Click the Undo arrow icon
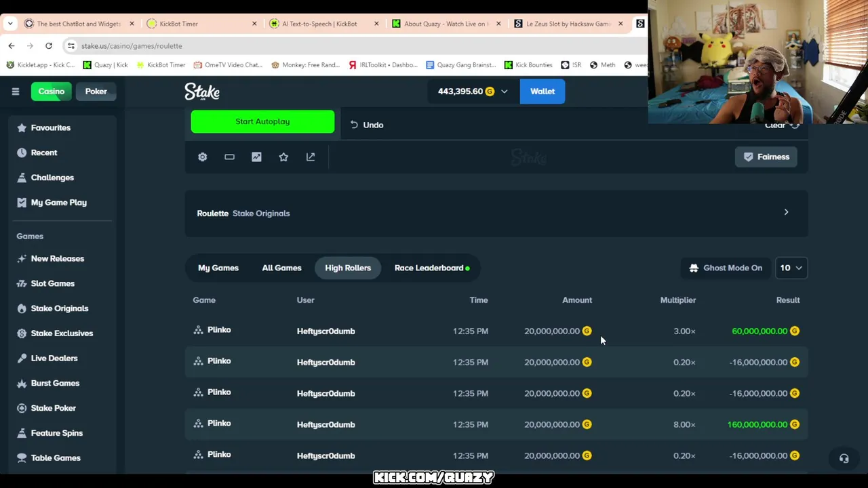This screenshot has width=868, height=488. tap(354, 125)
